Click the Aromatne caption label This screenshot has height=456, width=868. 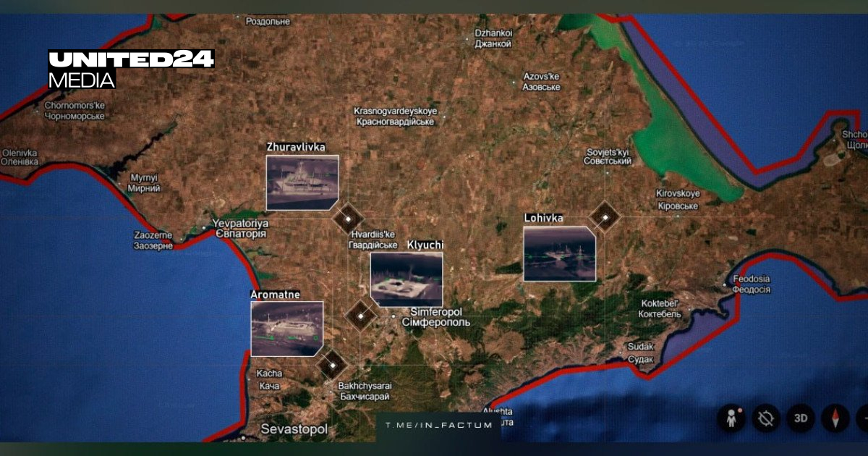tap(275, 295)
